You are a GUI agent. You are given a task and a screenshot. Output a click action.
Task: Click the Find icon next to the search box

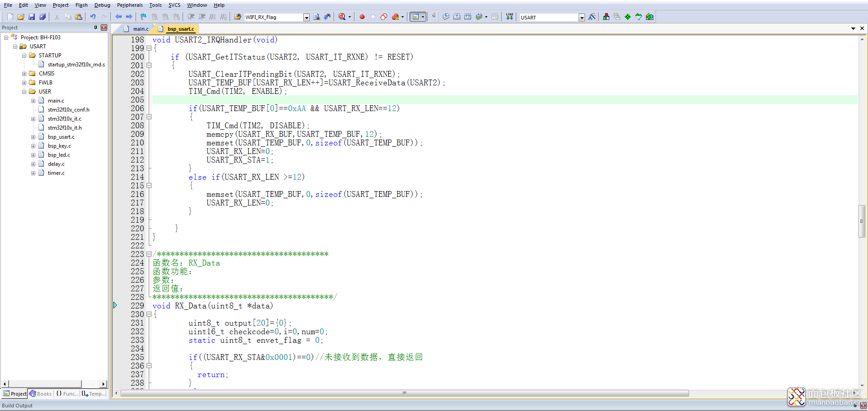pyautogui.click(x=316, y=17)
